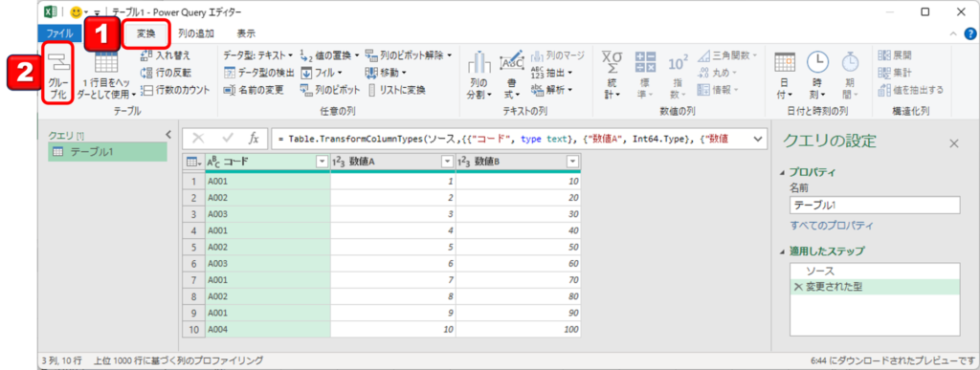The width and height of the screenshot is (980, 370).
Task: Open the 書式 format menu
Action: tap(512, 74)
